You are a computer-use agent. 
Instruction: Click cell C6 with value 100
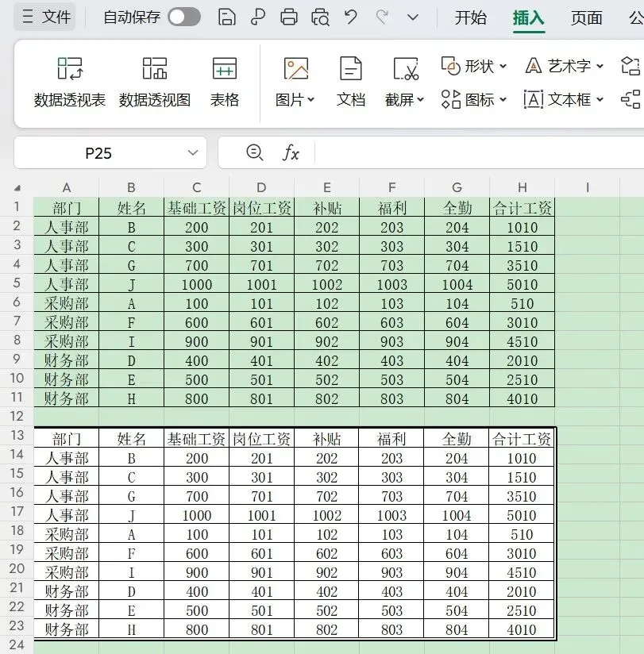point(197,303)
